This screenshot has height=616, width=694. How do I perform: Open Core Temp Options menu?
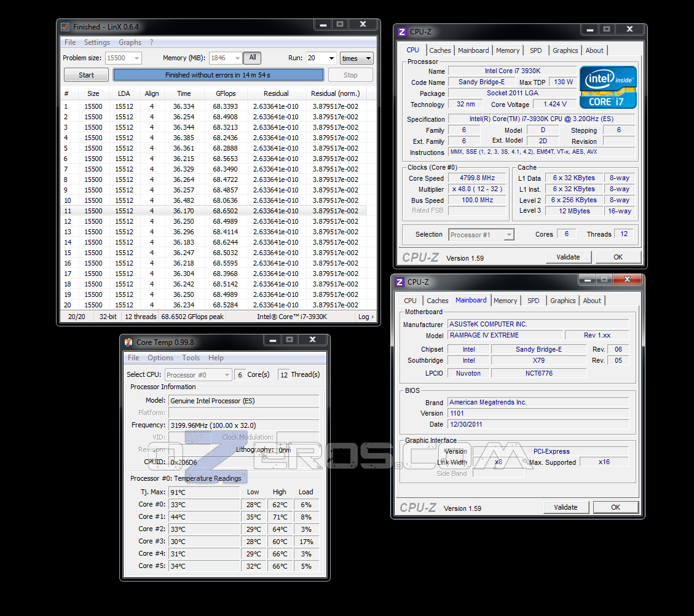[x=160, y=358]
